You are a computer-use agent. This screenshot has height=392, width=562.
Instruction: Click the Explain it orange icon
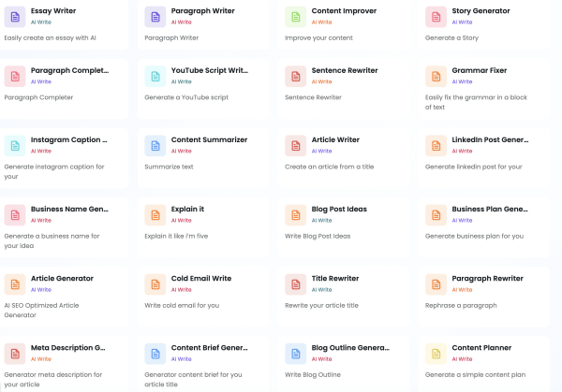click(x=155, y=215)
